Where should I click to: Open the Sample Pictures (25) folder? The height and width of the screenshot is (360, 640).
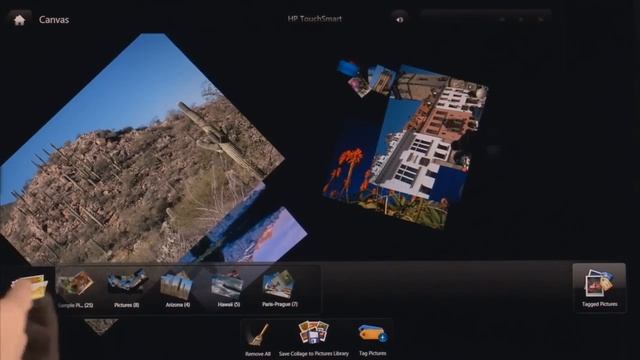point(75,289)
